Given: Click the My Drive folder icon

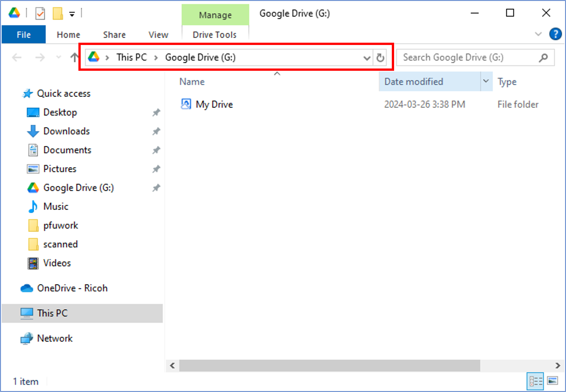Looking at the screenshot, I should [x=186, y=104].
